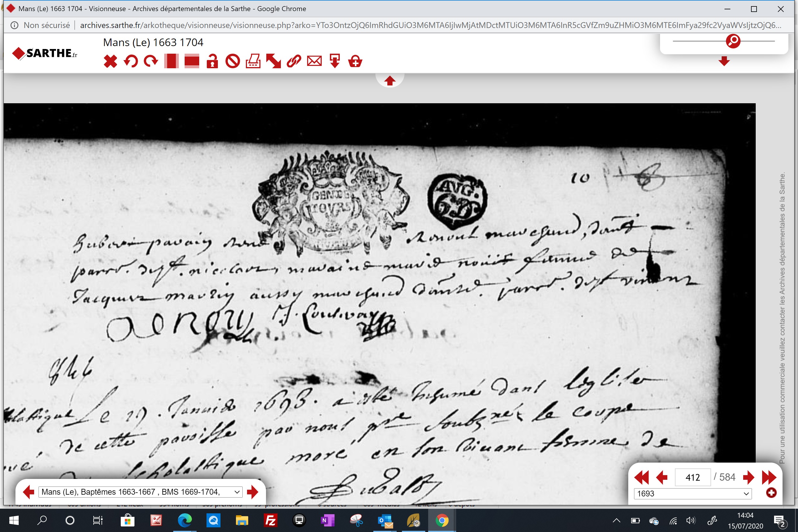Open the Mans (Le) Baptêmes register dropdown
The height and width of the screenshot is (532, 798).
(x=141, y=492)
